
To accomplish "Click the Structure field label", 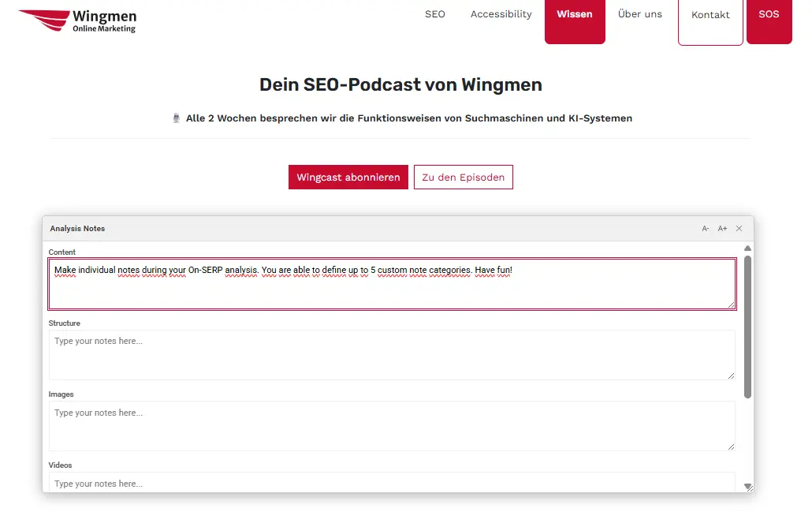I will [64, 323].
